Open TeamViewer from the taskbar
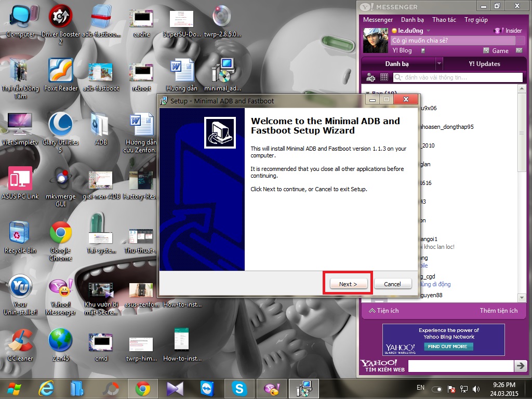The height and width of the screenshot is (399, 532). 207,389
